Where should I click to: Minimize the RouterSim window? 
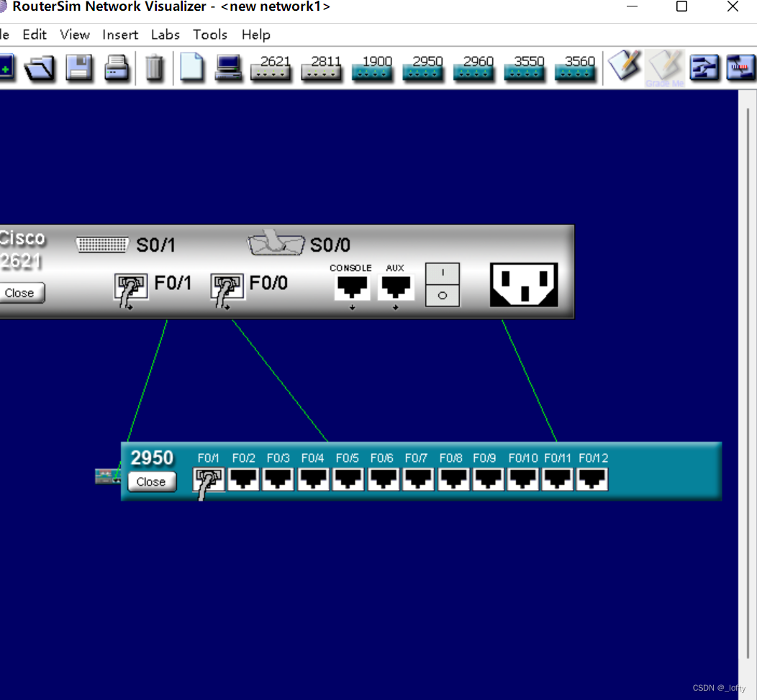coord(632,6)
